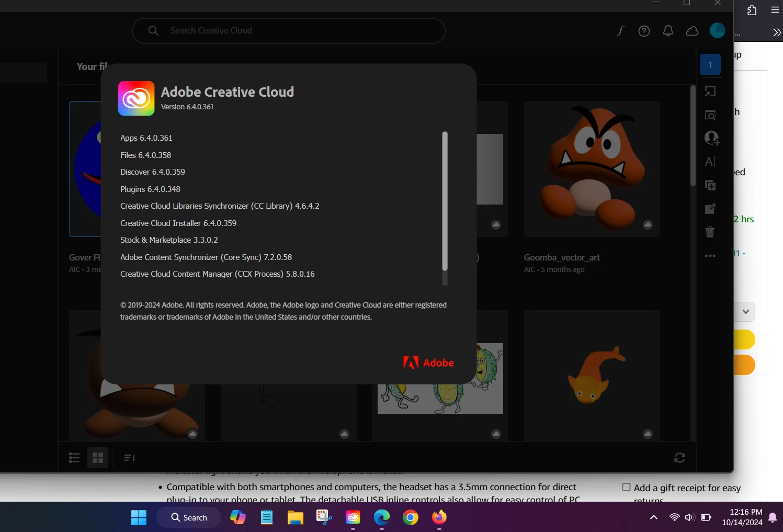Tick 'Add a gift receipt' checkbox in browser

626,487
